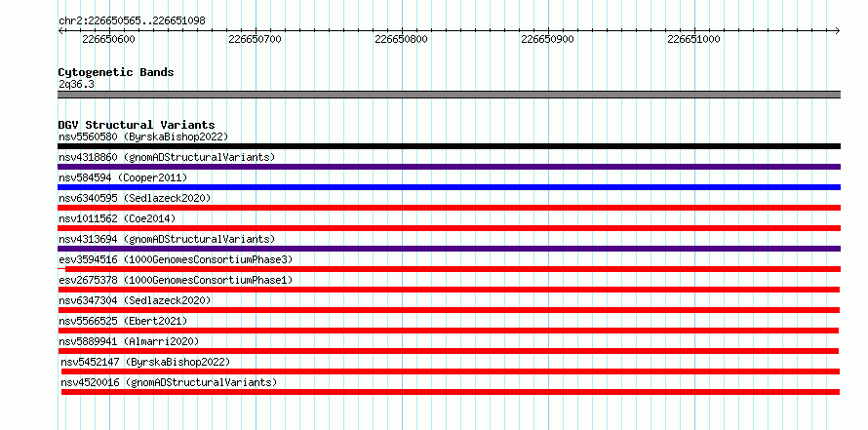Open nsv4313694 (gnomADStructuralVariants) label
Screen dimensions: 868x430
[x=167, y=239]
